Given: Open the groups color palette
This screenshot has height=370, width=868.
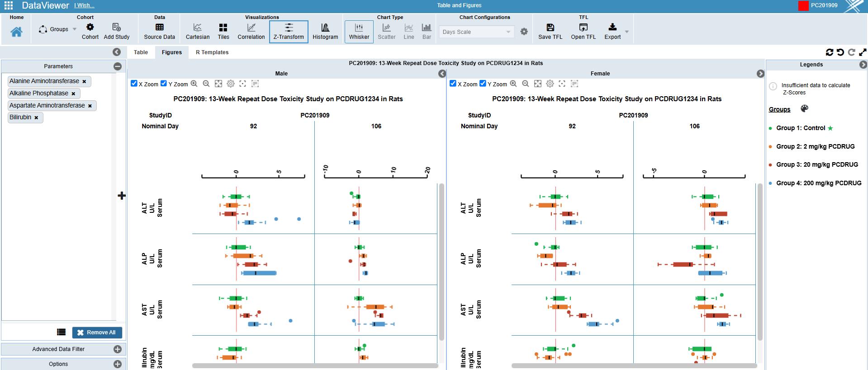Looking at the screenshot, I should pos(804,108).
